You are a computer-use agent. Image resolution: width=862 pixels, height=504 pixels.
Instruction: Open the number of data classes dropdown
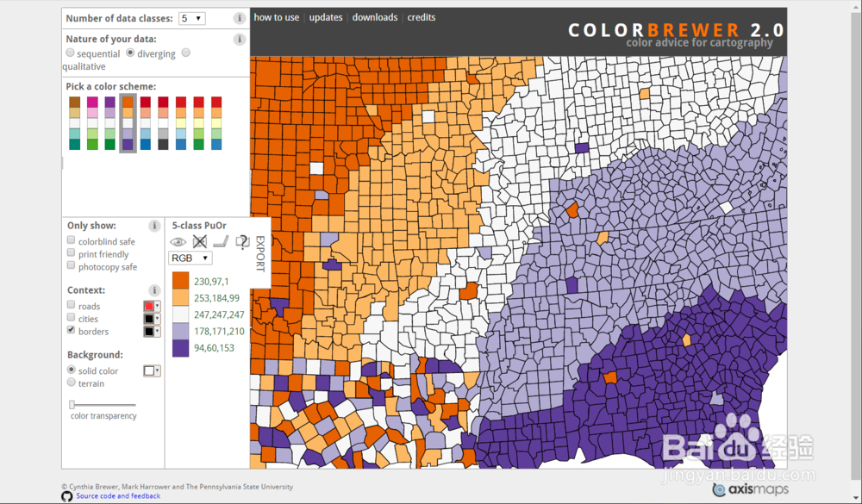click(x=192, y=18)
